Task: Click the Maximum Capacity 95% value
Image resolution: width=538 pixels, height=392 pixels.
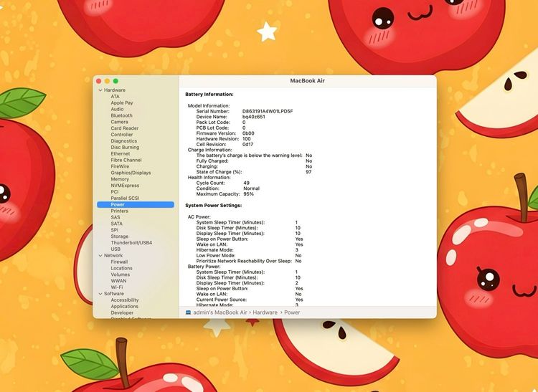Action: pyautogui.click(x=248, y=194)
